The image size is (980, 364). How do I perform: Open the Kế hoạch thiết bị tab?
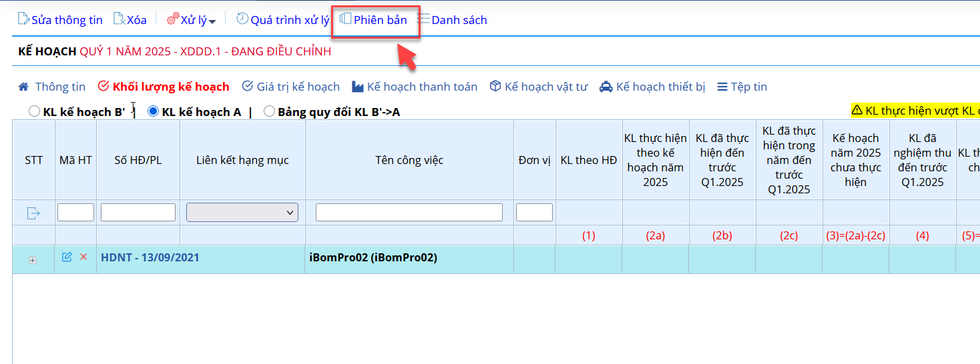click(652, 87)
